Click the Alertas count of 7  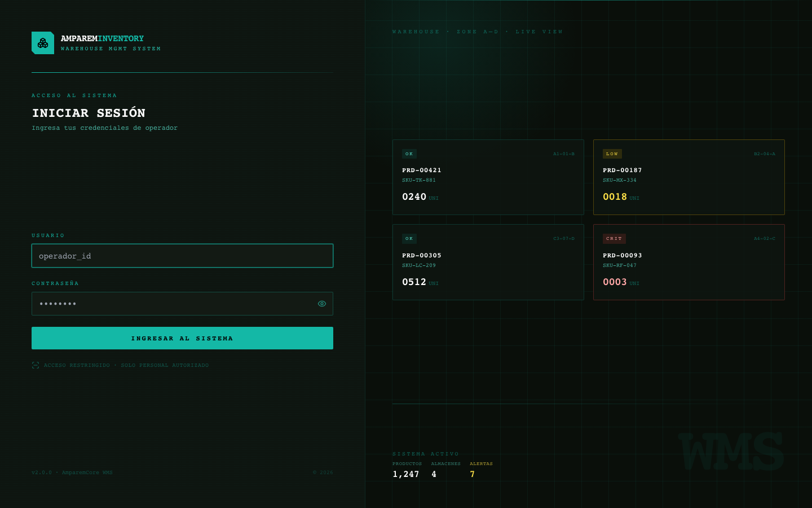(473, 474)
